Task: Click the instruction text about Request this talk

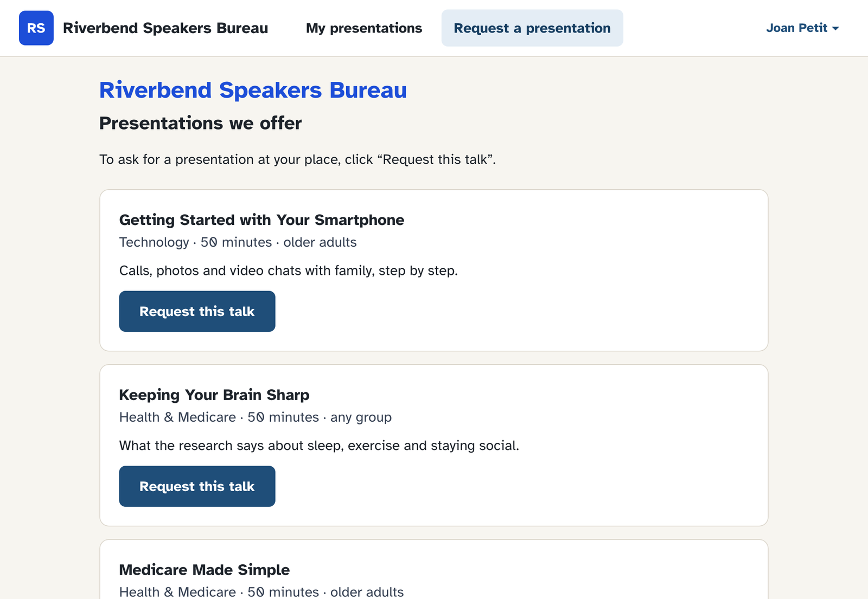Action: tap(298, 159)
